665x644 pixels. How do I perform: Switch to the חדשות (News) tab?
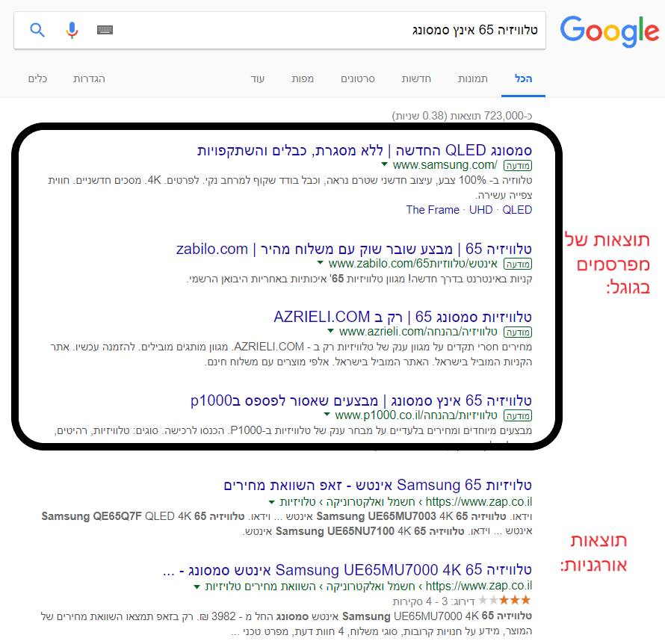click(415, 78)
